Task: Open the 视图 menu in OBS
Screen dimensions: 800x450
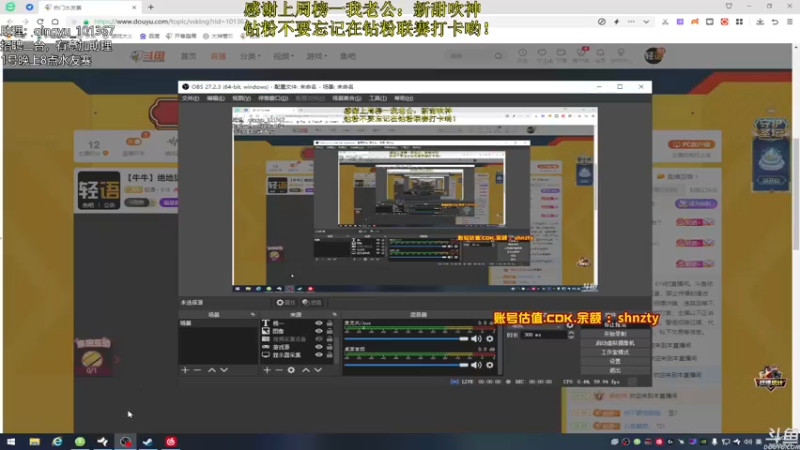Action: point(241,98)
